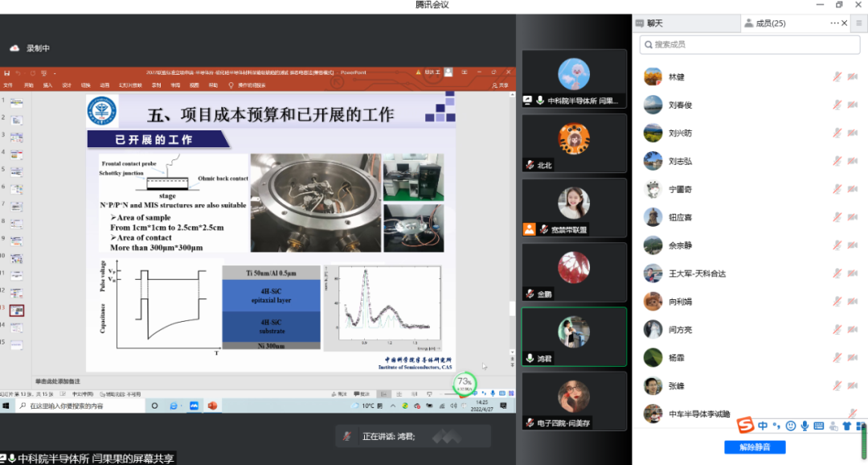Select the 宽禁带联盟 participant video tile
This screenshot has height=465, width=868.
coord(574,208)
